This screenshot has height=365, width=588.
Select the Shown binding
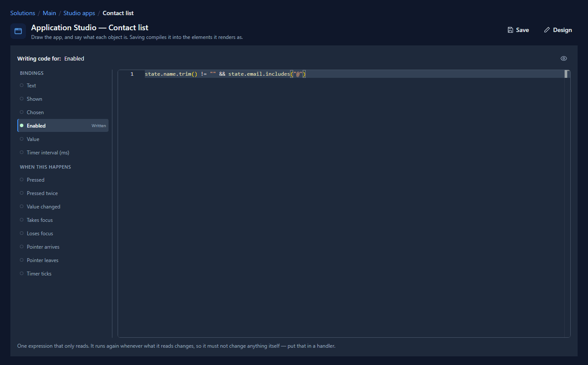[63, 99]
